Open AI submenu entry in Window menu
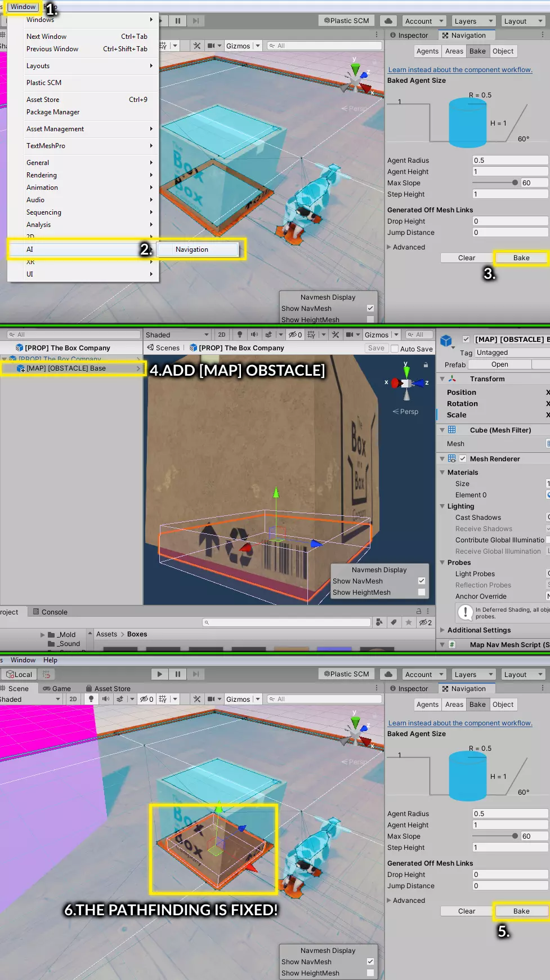Viewport: 550px width, 980px height. (83, 249)
